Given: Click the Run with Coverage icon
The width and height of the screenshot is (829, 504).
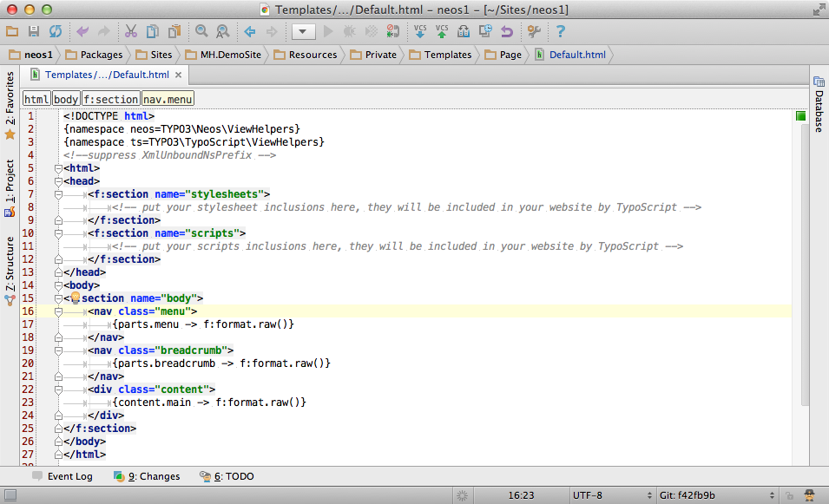Looking at the screenshot, I should 372,32.
